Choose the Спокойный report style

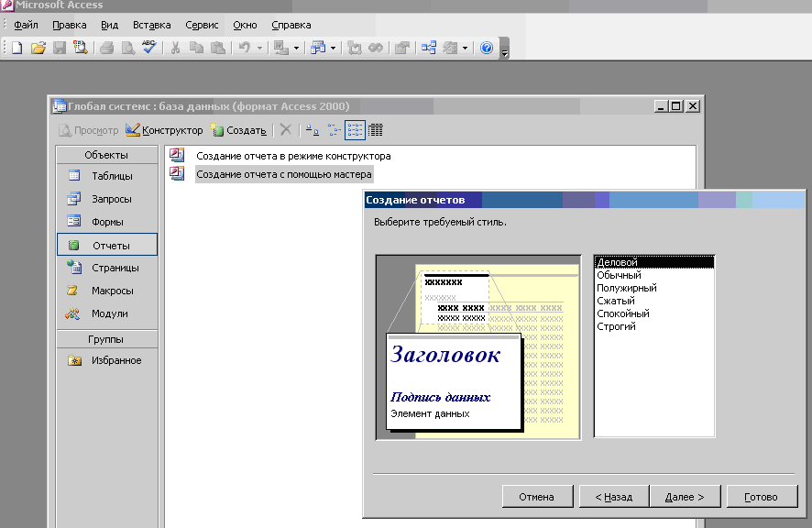tap(654, 313)
